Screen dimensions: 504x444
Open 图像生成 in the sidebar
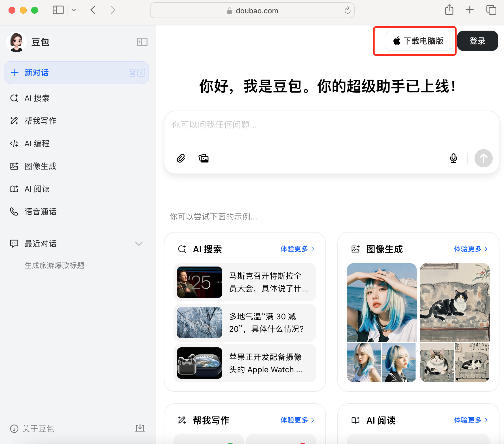(76, 166)
